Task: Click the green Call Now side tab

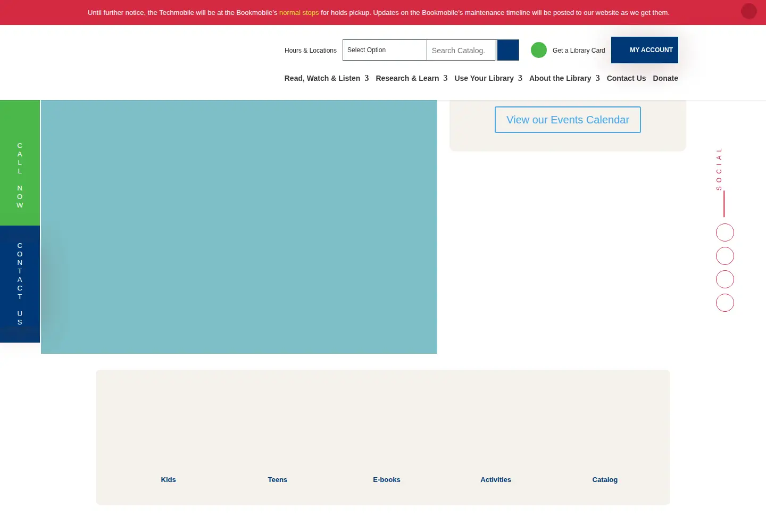Action: point(20,163)
